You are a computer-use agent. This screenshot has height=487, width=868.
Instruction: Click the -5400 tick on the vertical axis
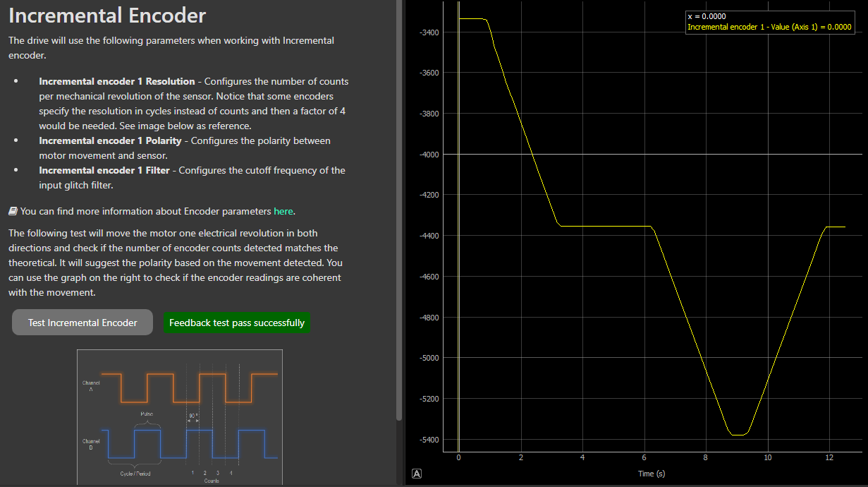[x=429, y=440]
